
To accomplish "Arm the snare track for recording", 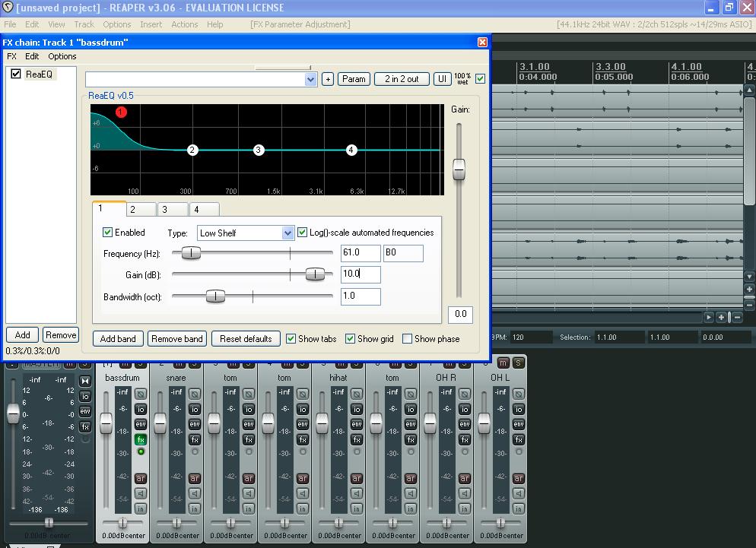I will pos(194,478).
